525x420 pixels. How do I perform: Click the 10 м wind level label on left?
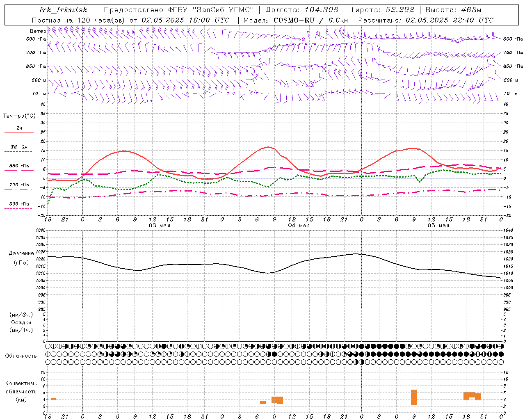tap(39, 94)
